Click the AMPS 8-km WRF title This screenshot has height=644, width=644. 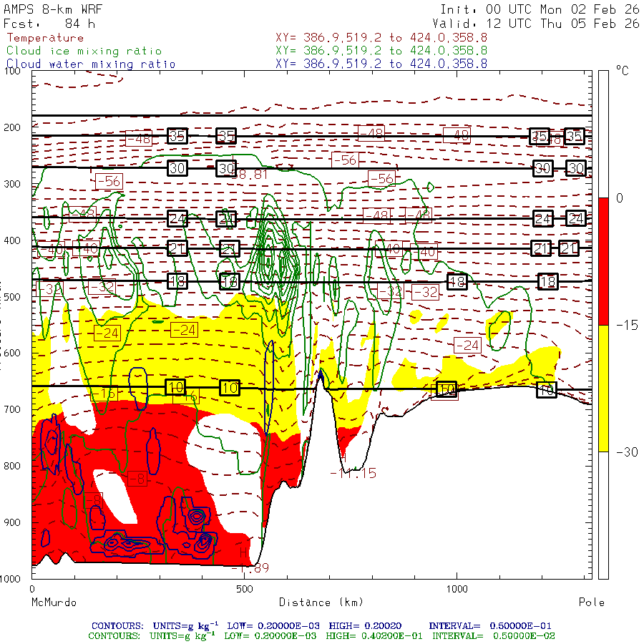[53, 9]
